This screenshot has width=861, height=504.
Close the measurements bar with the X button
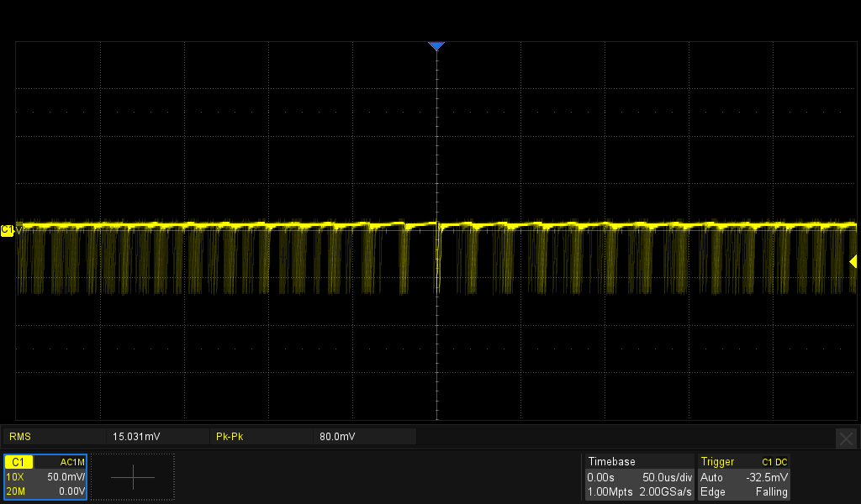point(846,438)
